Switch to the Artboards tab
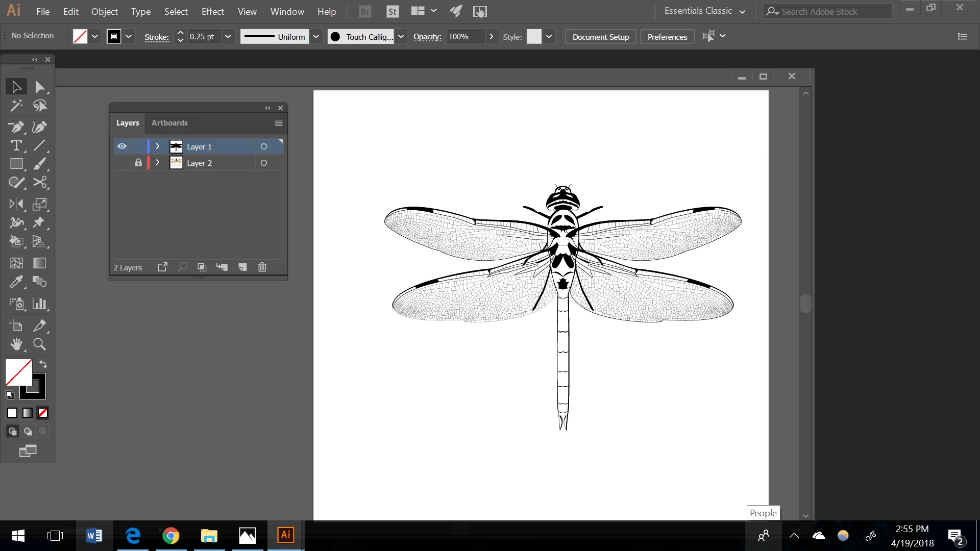Screen dimensions: 980x551 click(169, 123)
